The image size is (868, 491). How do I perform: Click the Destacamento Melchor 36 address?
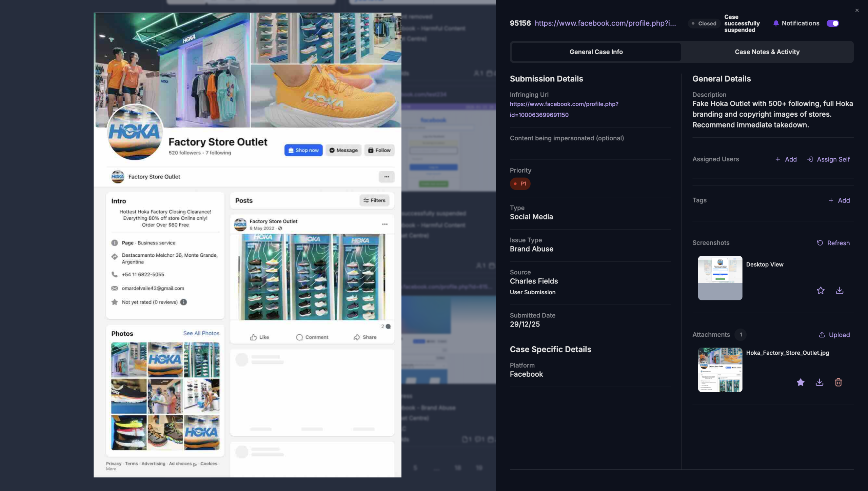170,258
